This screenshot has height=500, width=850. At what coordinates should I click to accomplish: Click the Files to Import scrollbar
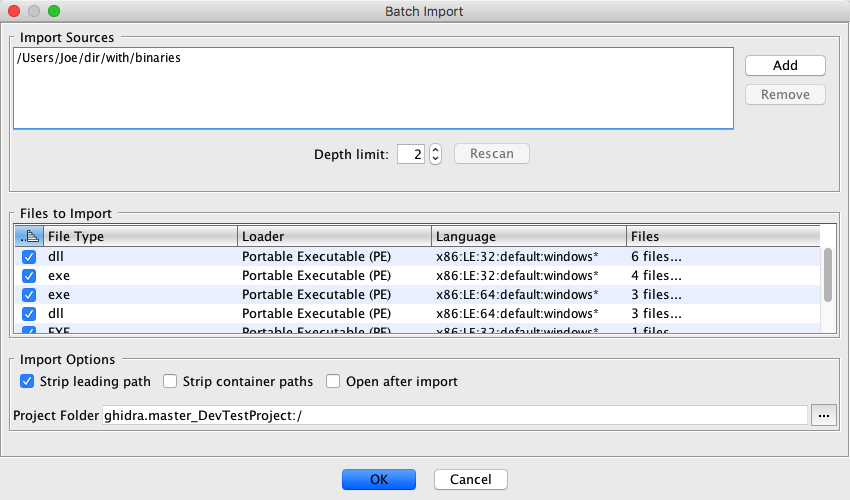tap(827, 276)
